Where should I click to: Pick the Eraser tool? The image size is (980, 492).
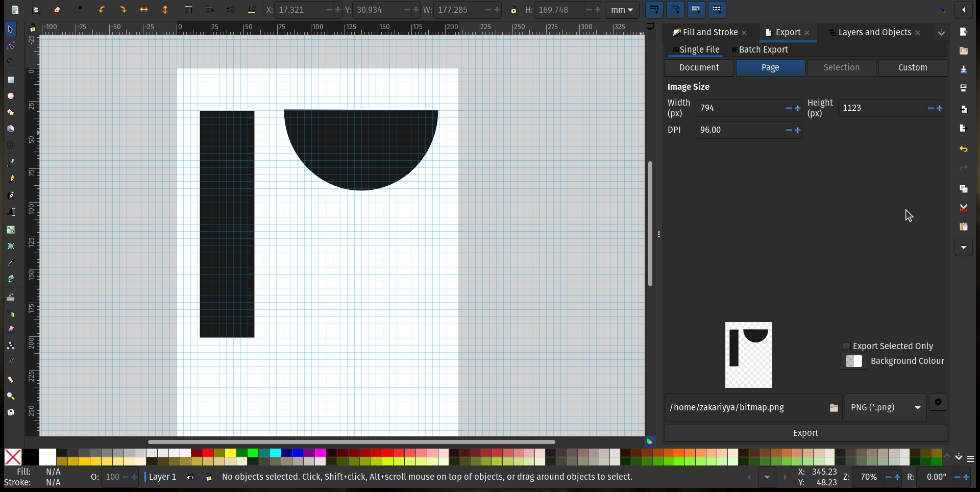tap(11, 329)
